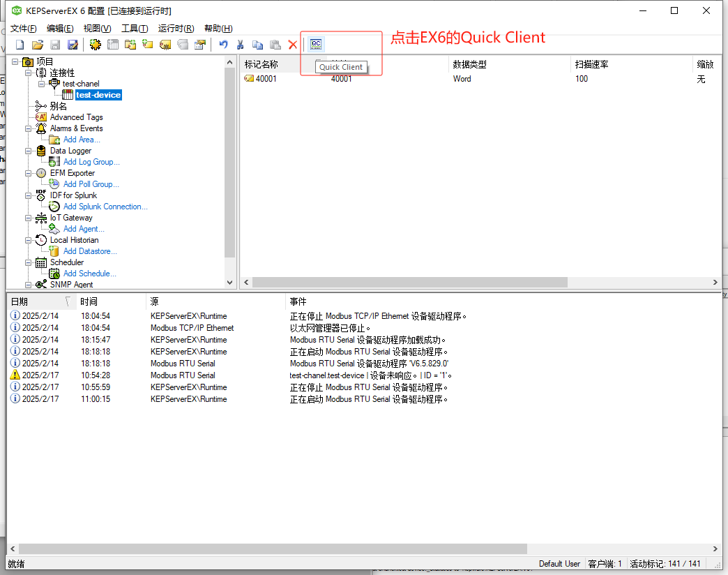Screen dimensions: 728x575
Task: Open the 视图(V) menu
Action: pyautogui.click(x=97, y=29)
